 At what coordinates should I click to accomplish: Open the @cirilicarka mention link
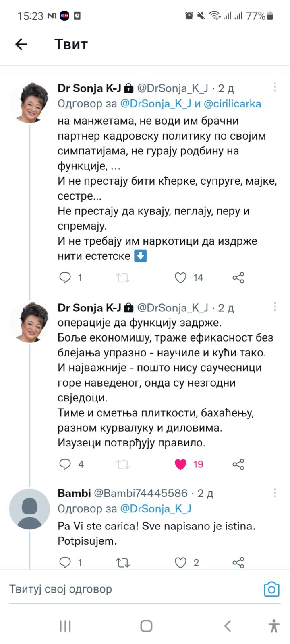click(x=232, y=104)
